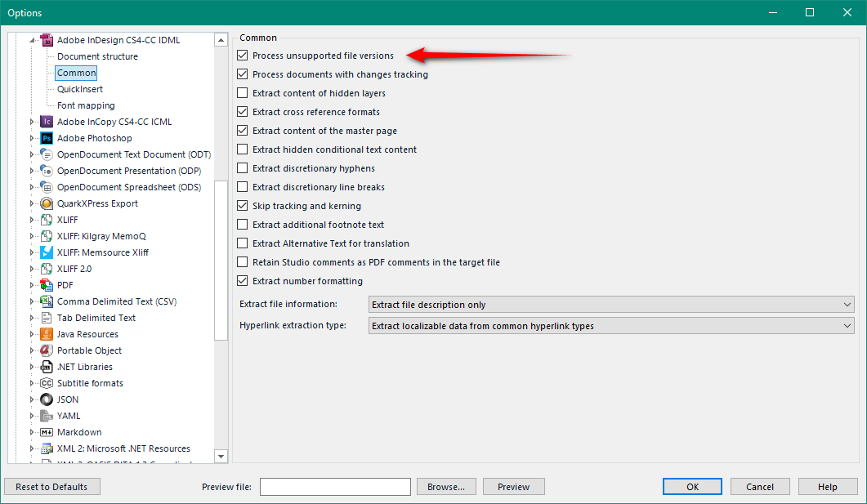Click the Cancel button
Screen dimensions: 867x504
click(760, 487)
